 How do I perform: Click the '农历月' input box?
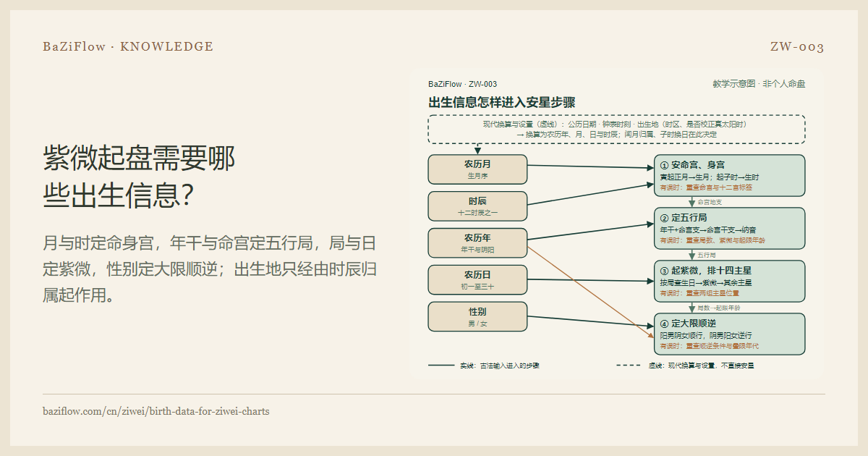pyautogui.click(x=477, y=169)
